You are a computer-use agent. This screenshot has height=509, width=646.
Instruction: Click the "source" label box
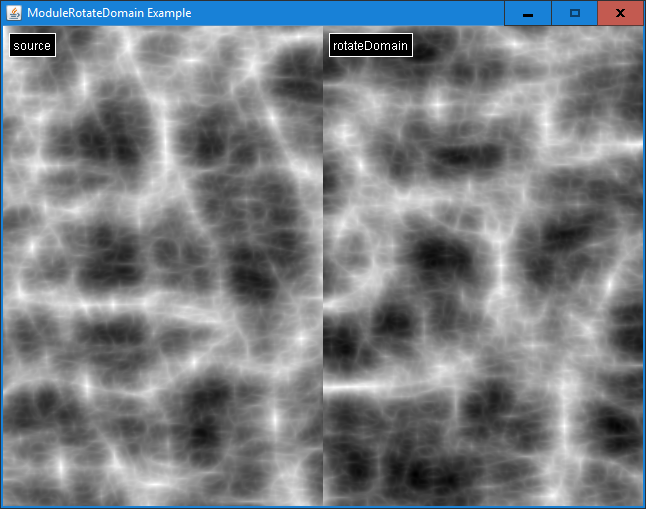point(32,45)
